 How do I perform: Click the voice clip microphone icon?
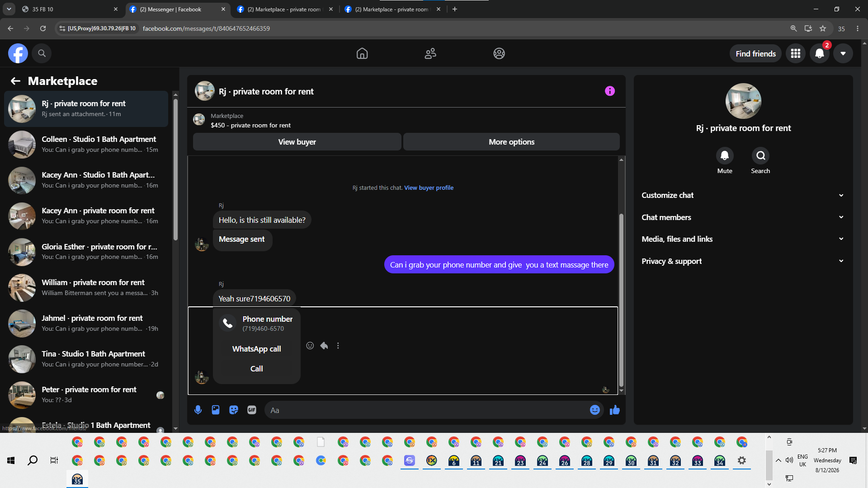(198, 410)
